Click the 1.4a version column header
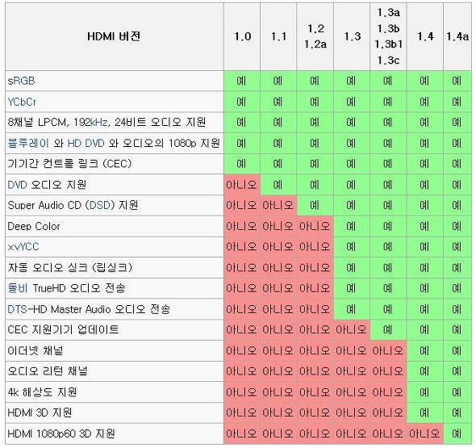 coord(457,37)
